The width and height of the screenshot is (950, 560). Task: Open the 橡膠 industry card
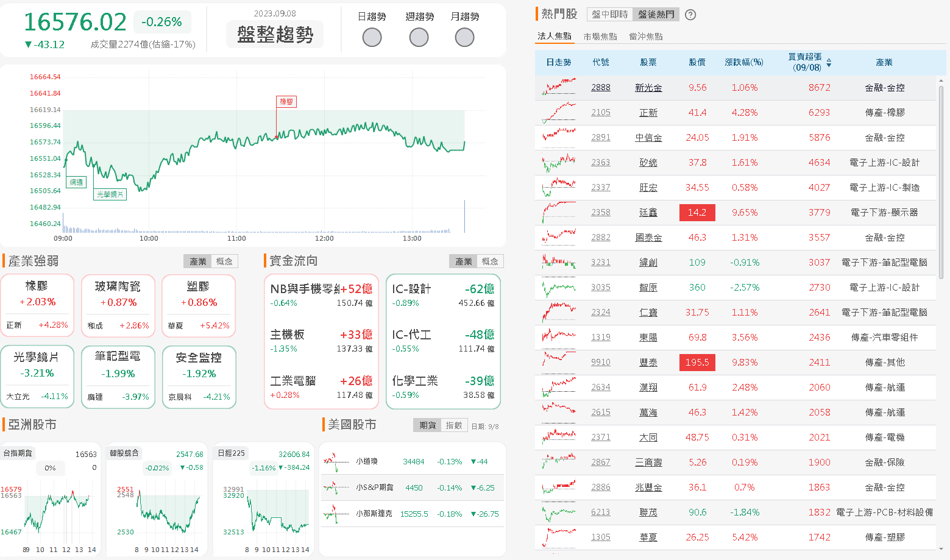coord(37,305)
